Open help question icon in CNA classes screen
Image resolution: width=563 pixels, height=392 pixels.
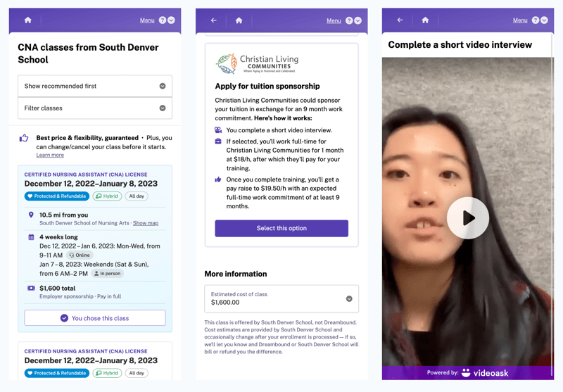[x=163, y=20]
